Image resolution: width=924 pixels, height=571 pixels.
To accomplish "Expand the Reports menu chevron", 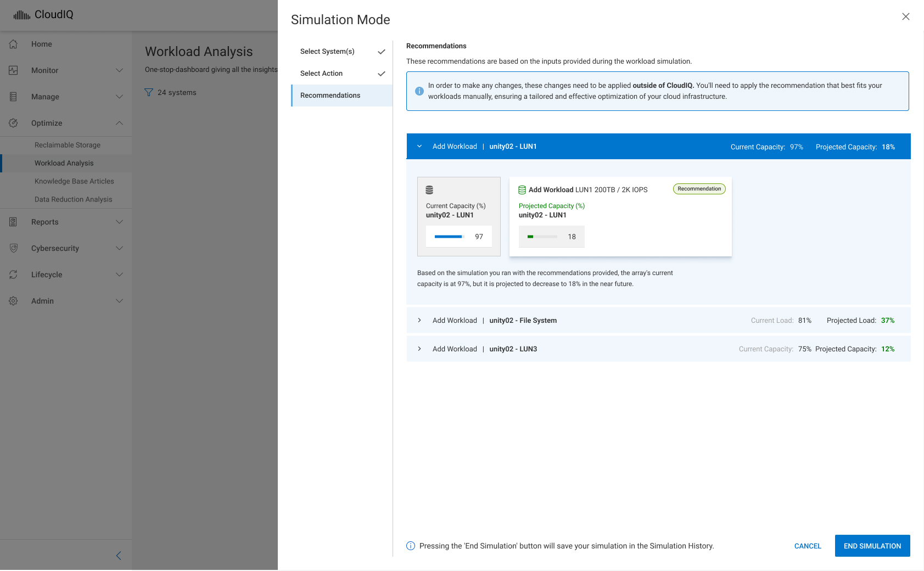I will coord(119,222).
